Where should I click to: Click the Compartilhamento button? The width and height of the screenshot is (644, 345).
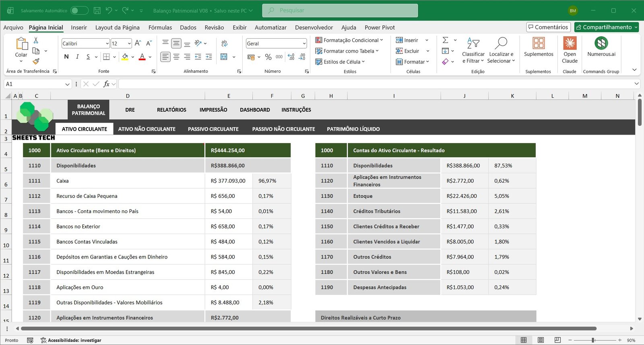[x=603, y=27]
